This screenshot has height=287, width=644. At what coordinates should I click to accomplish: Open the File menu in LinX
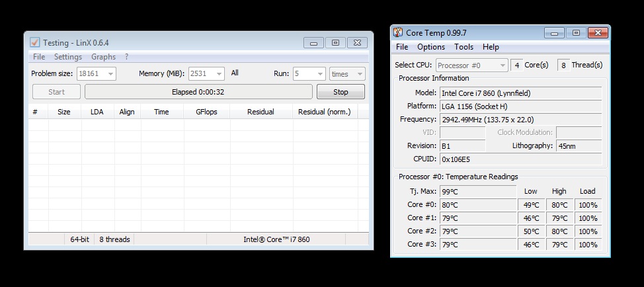tap(39, 57)
